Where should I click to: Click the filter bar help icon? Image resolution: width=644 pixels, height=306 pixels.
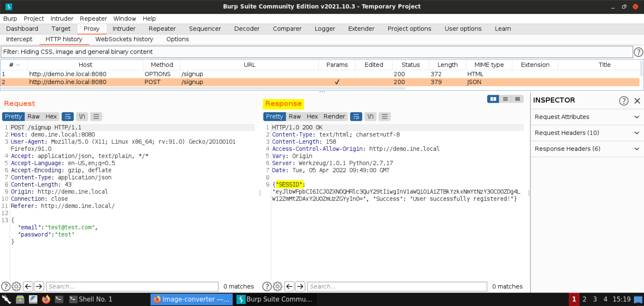point(638,52)
